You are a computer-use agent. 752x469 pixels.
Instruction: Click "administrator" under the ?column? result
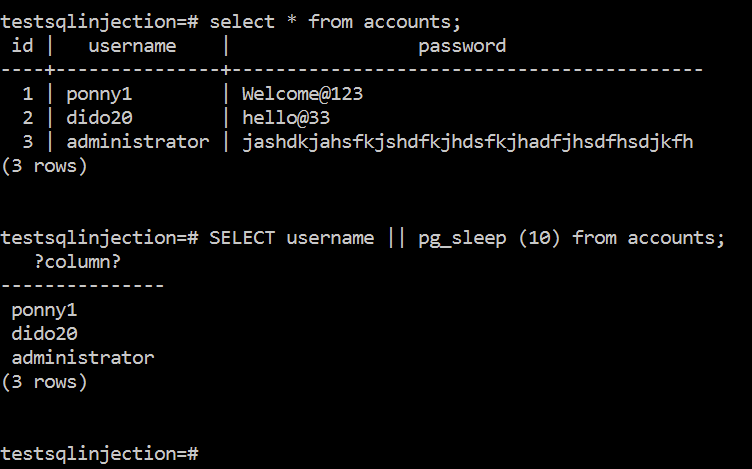83,358
